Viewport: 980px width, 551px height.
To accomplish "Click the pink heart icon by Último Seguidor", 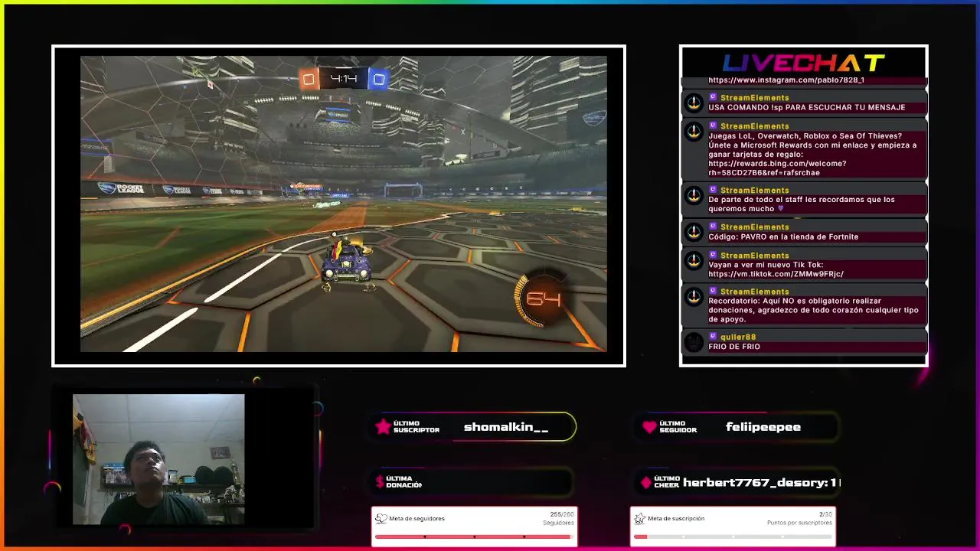I will pyautogui.click(x=649, y=427).
